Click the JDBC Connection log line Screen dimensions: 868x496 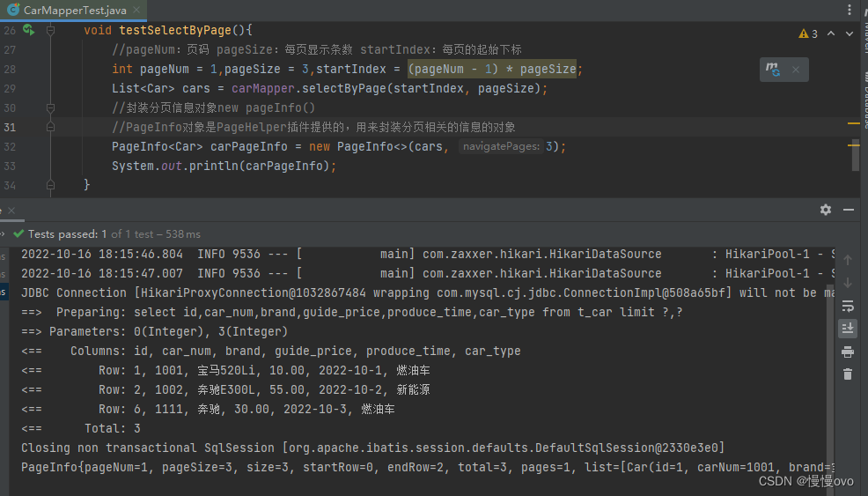(x=427, y=292)
